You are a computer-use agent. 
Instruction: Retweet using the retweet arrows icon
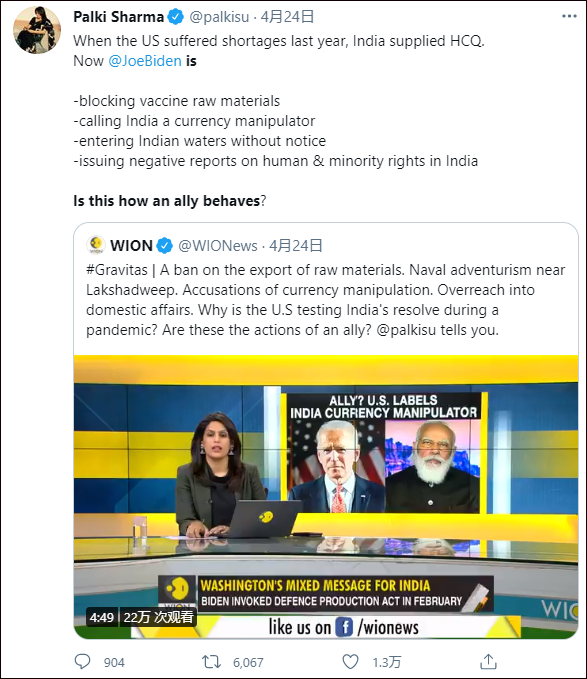[211, 662]
